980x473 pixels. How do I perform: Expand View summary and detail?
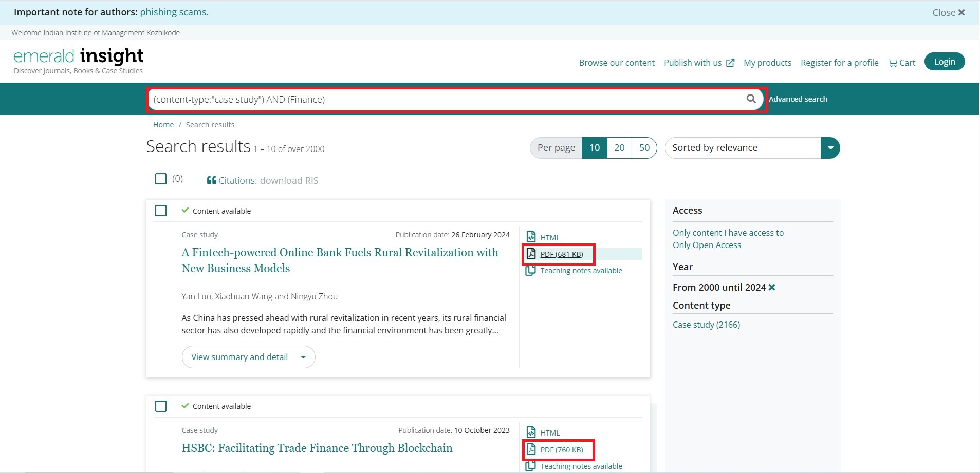coord(248,357)
